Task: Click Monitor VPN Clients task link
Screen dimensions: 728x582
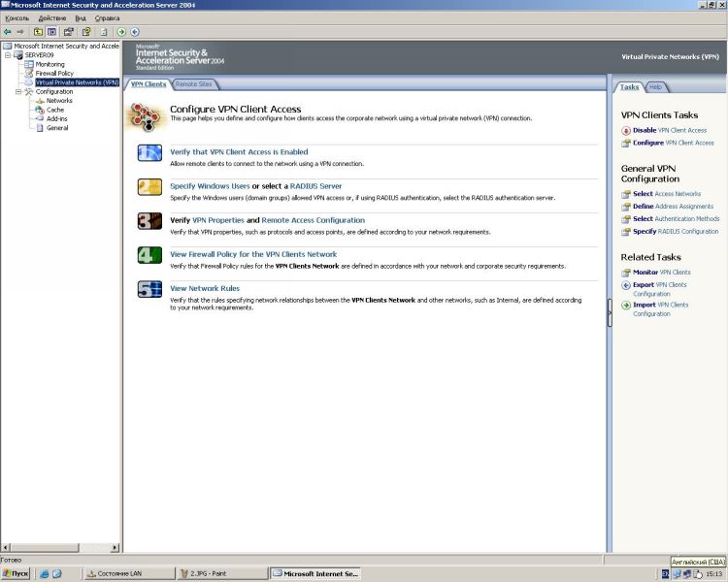Action: (662, 273)
